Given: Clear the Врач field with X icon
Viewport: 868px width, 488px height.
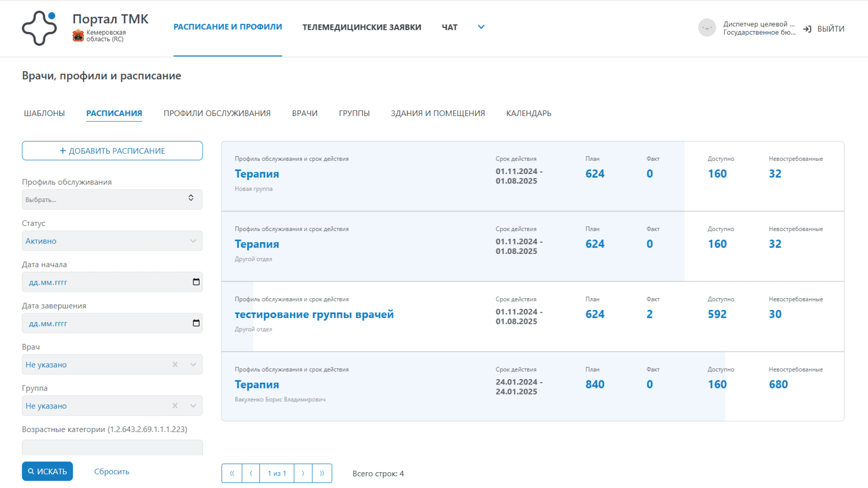Looking at the screenshot, I should tap(175, 365).
